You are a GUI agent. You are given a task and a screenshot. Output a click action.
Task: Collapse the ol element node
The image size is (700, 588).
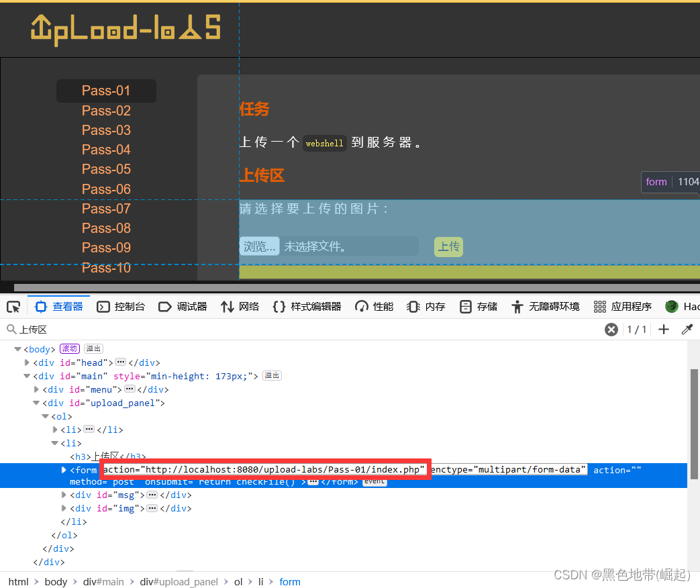[x=45, y=416]
